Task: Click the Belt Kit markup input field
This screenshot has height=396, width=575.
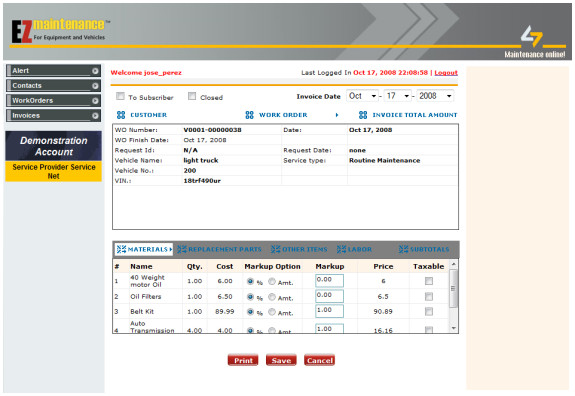Action: point(329,311)
